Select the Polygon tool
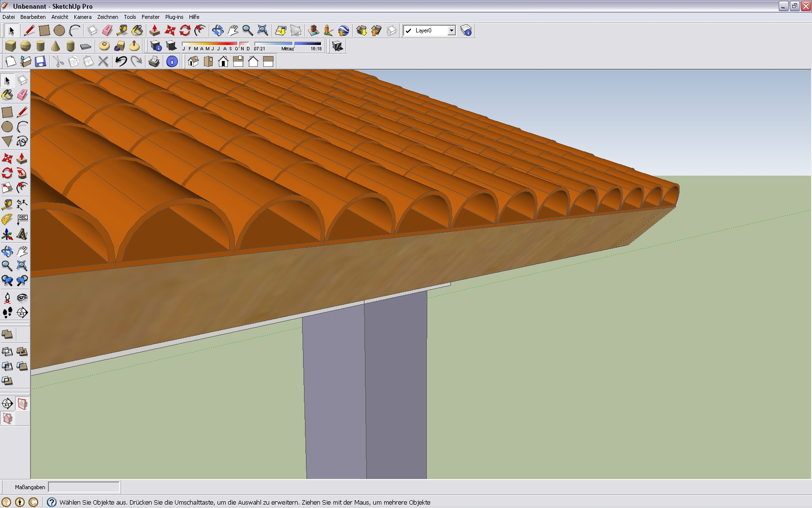 pyautogui.click(x=7, y=141)
